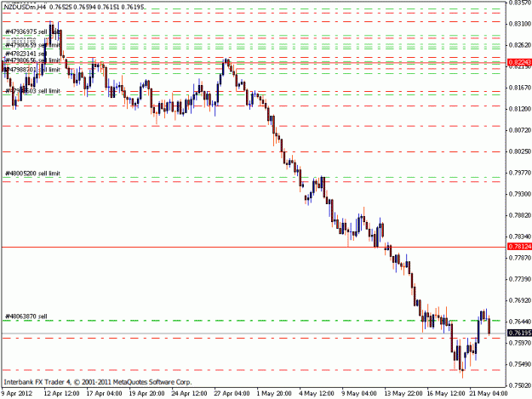
Task: Select the solid red line at 0.78124
Action: coord(254,247)
